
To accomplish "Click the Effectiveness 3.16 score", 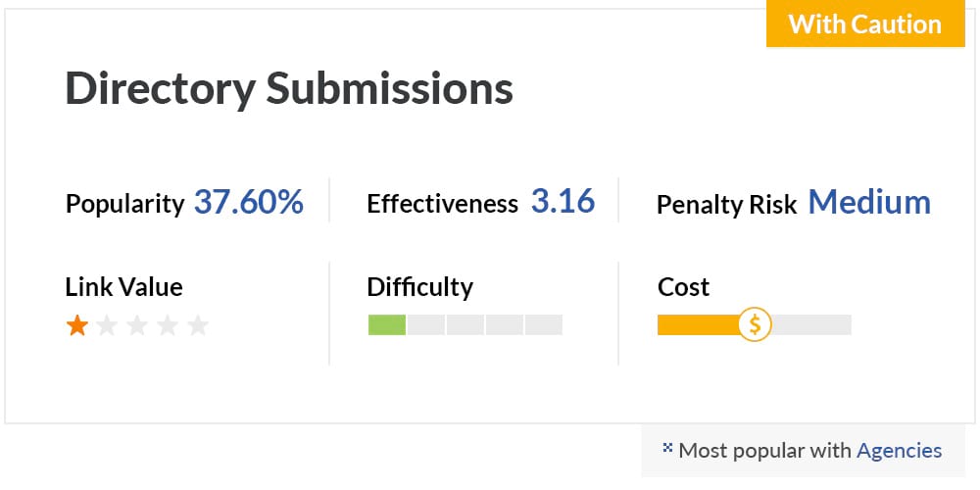I will 563,201.
